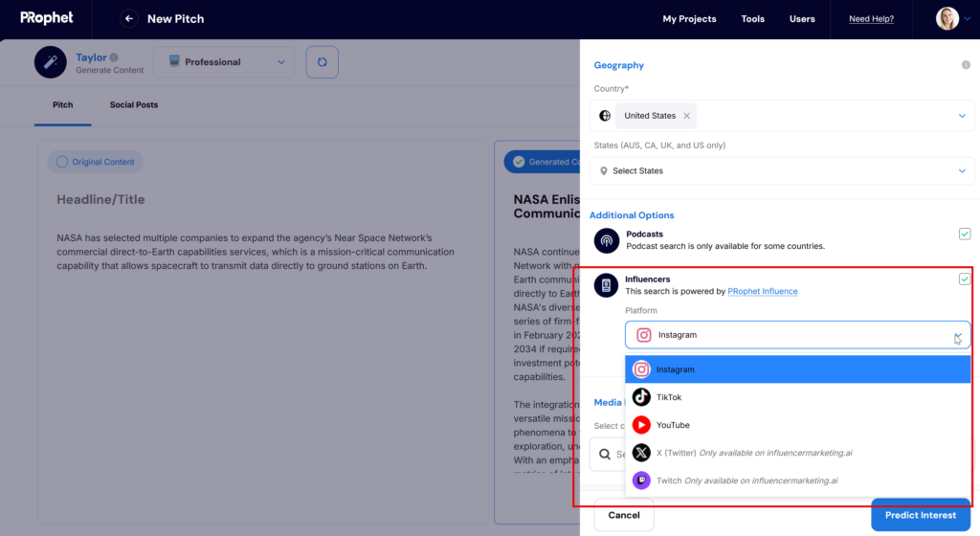Click the YouTube logo icon

[641, 425]
